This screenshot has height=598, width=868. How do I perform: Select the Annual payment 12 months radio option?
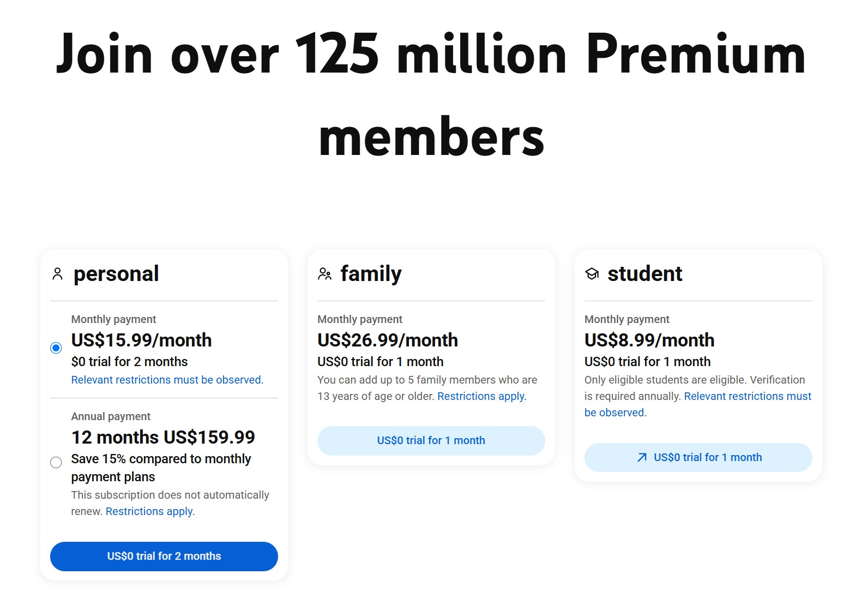(56, 463)
